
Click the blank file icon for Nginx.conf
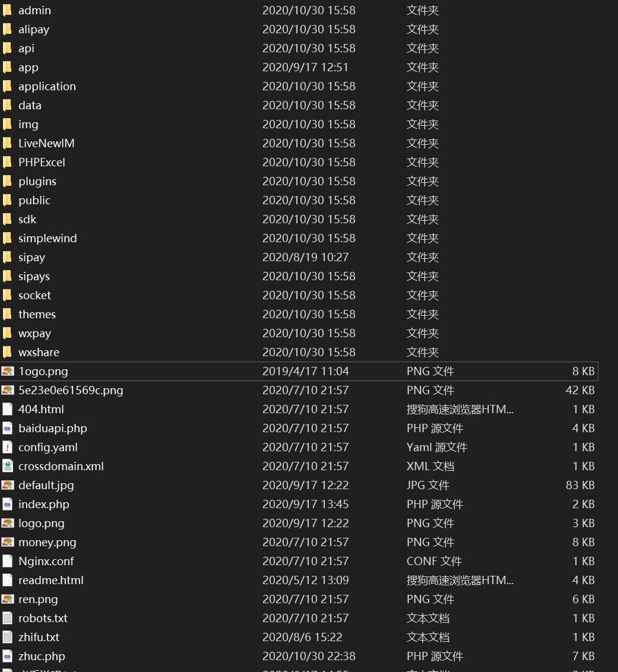(7, 562)
